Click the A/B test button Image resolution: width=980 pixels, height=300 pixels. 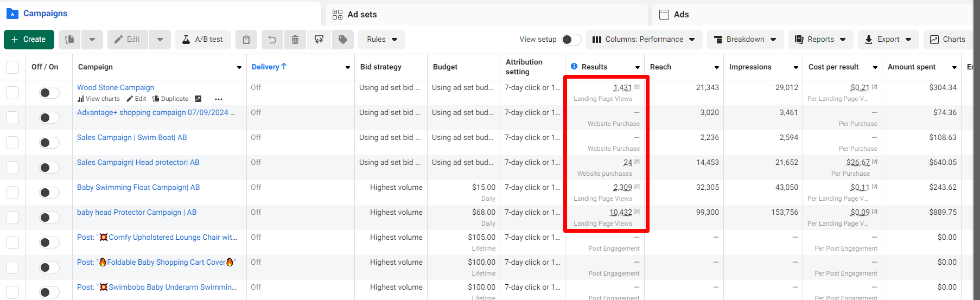203,40
